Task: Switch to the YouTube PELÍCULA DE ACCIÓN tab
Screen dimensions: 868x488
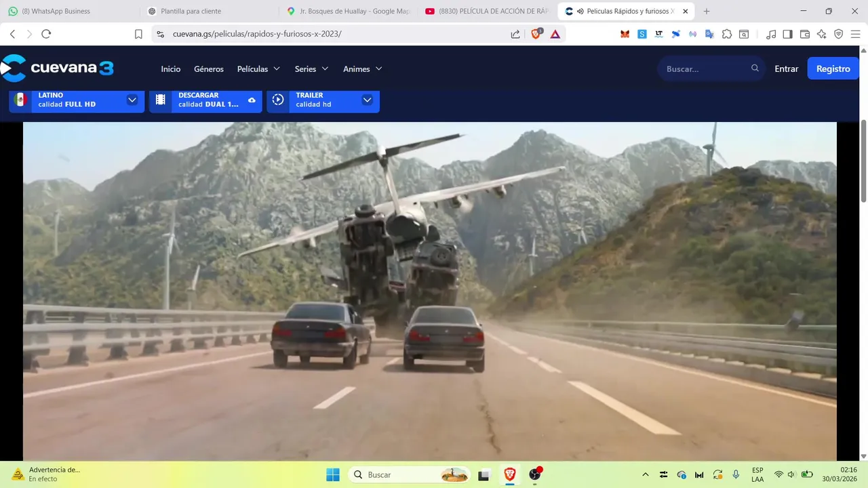Action: pyautogui.click(x=487, y=11)
